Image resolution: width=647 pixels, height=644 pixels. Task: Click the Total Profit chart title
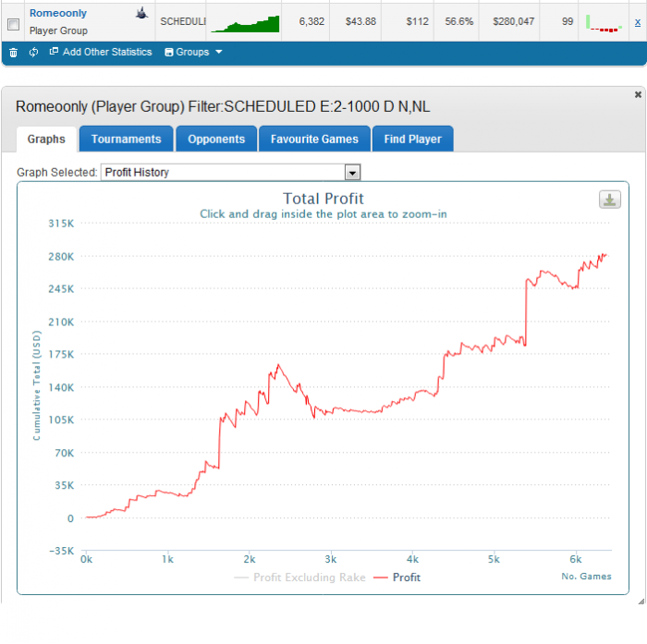tap(323, 199)
